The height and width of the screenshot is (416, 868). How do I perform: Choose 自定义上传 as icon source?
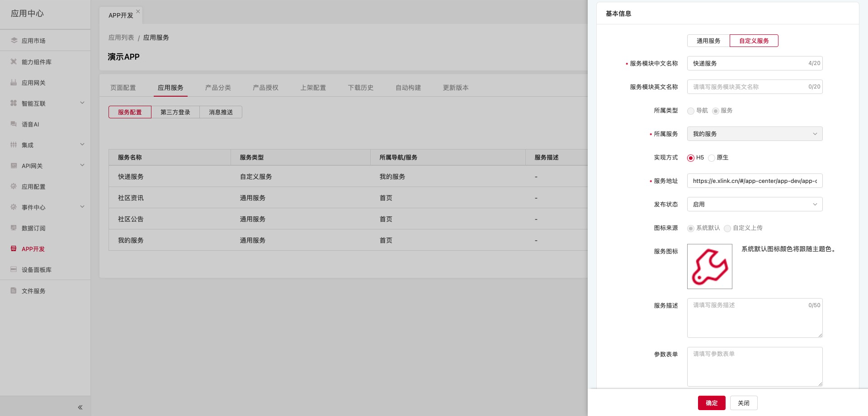click(727, 228)
